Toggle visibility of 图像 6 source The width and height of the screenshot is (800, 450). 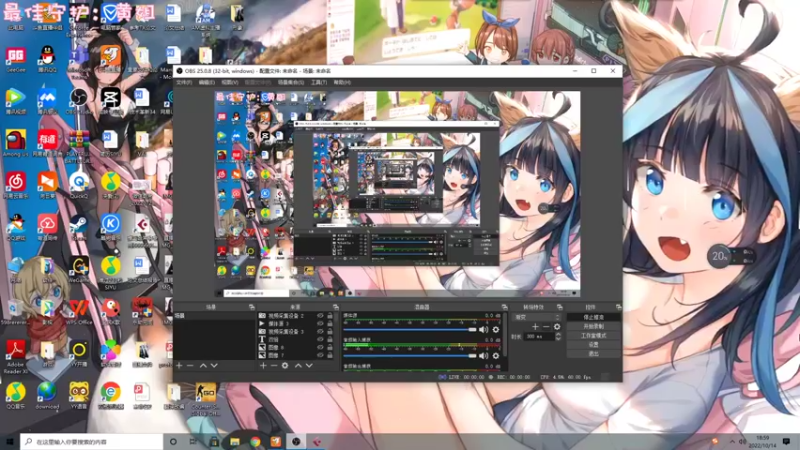(320, 347)
